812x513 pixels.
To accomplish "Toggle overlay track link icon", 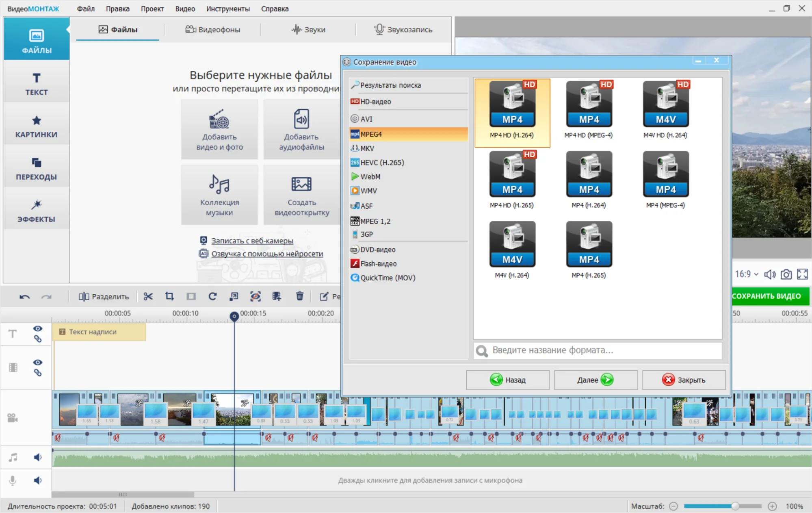I will coord(38,373).
